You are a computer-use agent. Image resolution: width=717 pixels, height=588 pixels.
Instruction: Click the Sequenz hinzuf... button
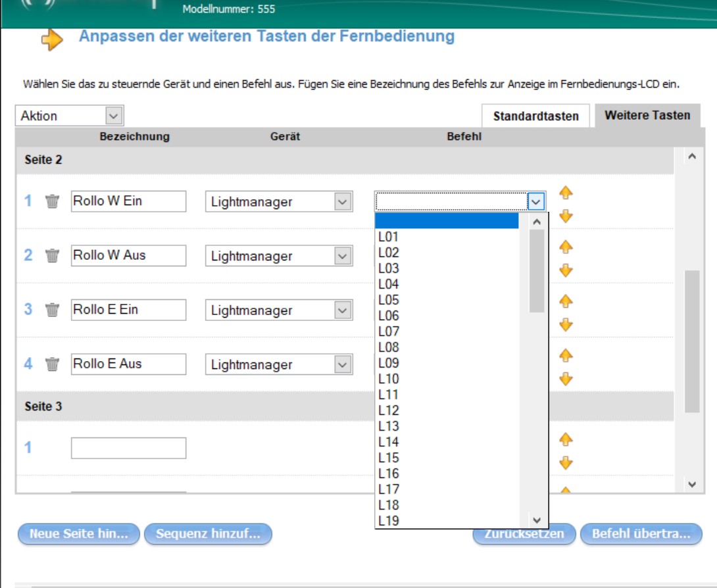pyautogui.click(x=208, y=534)
